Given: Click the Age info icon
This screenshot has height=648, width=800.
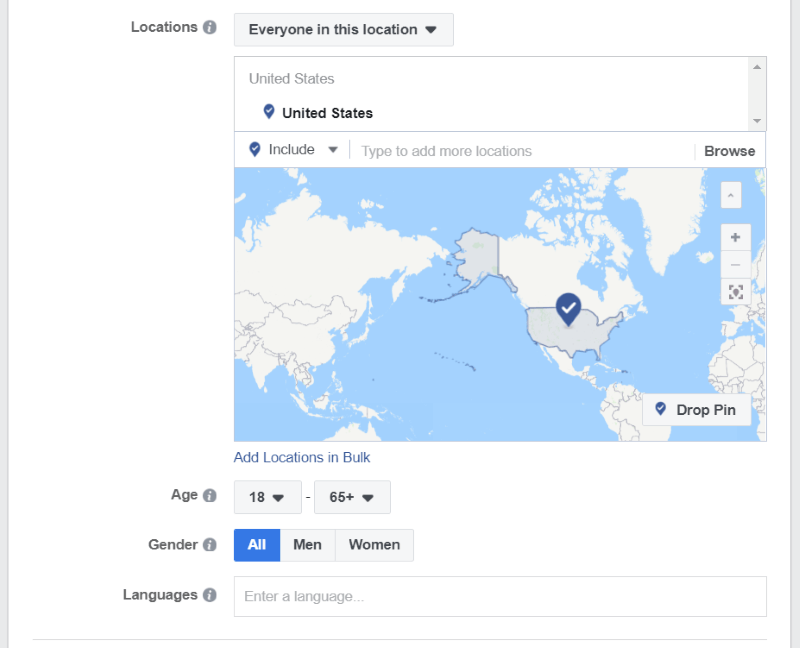Looking at the screenshot, I should 210,495.
